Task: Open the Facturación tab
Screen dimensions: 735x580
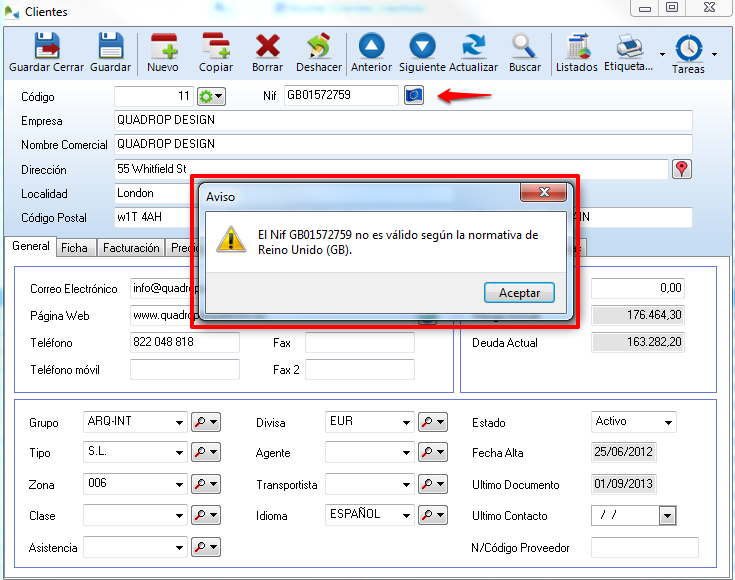Action: point(131,247)
